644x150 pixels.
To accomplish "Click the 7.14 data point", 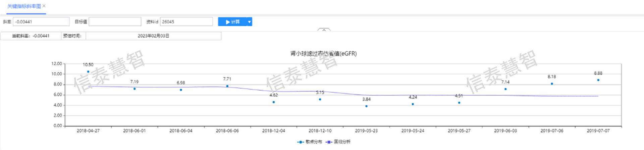I will 505,89.
